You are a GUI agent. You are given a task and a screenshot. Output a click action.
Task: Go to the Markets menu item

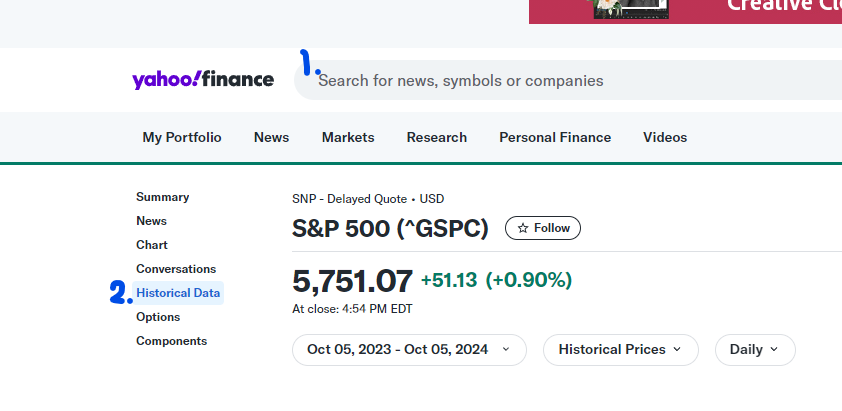point(348,137)
